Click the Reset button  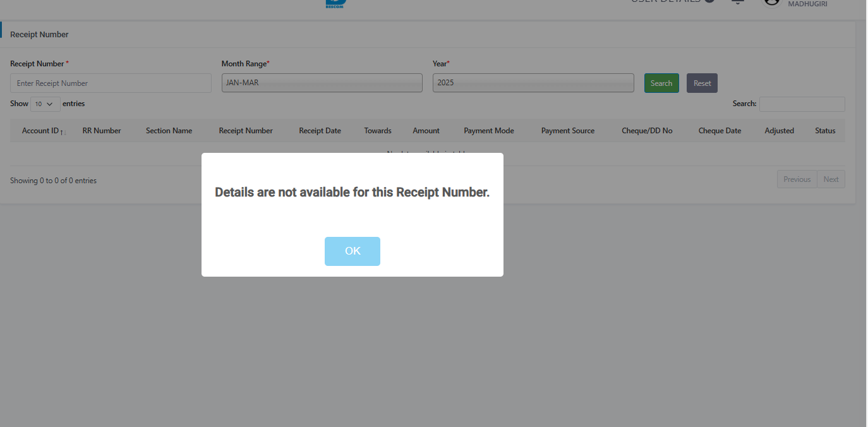(x=702, y=83)
